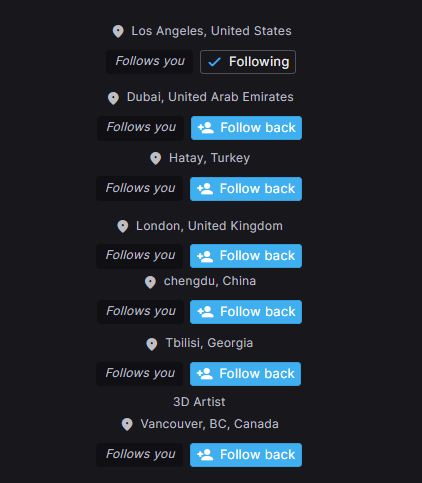Follow back the London, United Kingdom user
422x483 pixels.
[246, 256]
